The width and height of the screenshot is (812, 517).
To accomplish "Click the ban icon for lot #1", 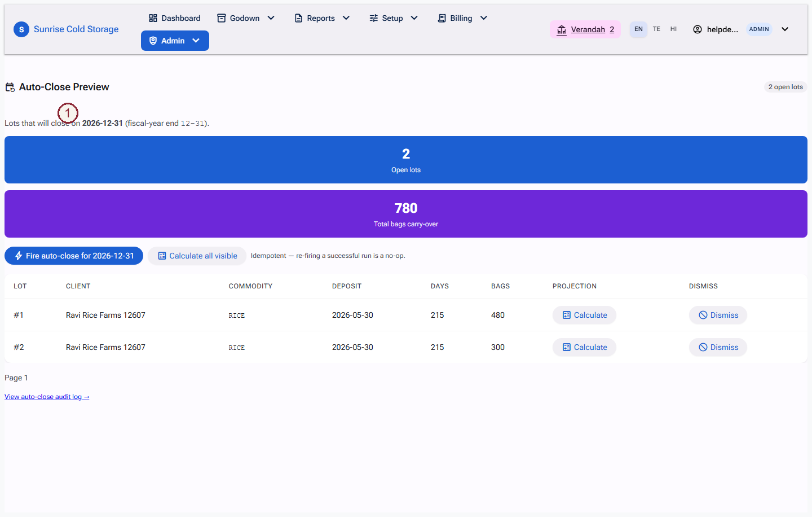I will (703, 315).
